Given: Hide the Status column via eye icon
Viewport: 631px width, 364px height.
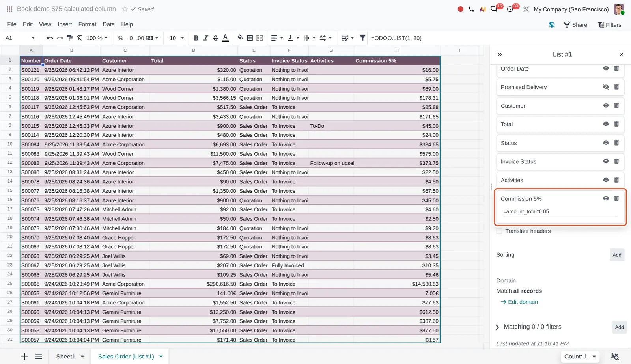Looking at the screenshot, I should [606, 143].
